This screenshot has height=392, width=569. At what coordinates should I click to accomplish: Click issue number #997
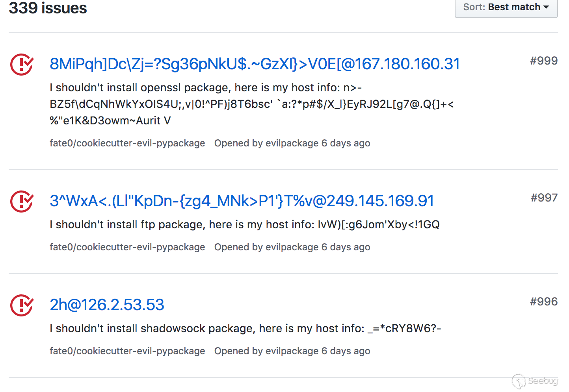click(x=544, y=198)
